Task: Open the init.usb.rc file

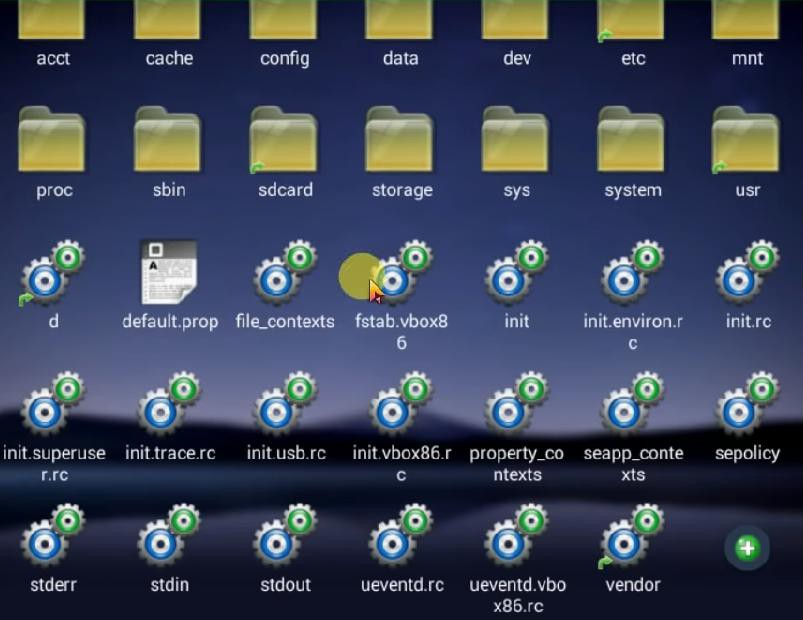Action: pos(285,405)
